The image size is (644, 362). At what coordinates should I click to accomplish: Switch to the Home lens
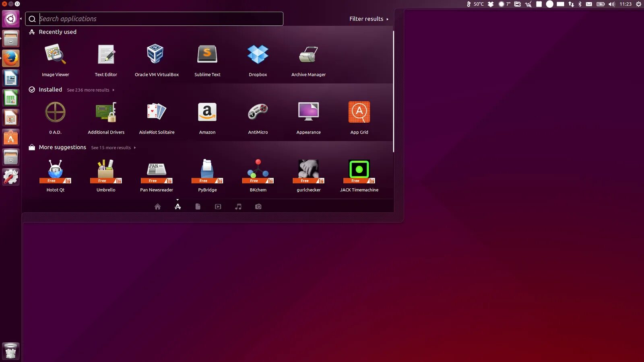(x=158, y=207)
